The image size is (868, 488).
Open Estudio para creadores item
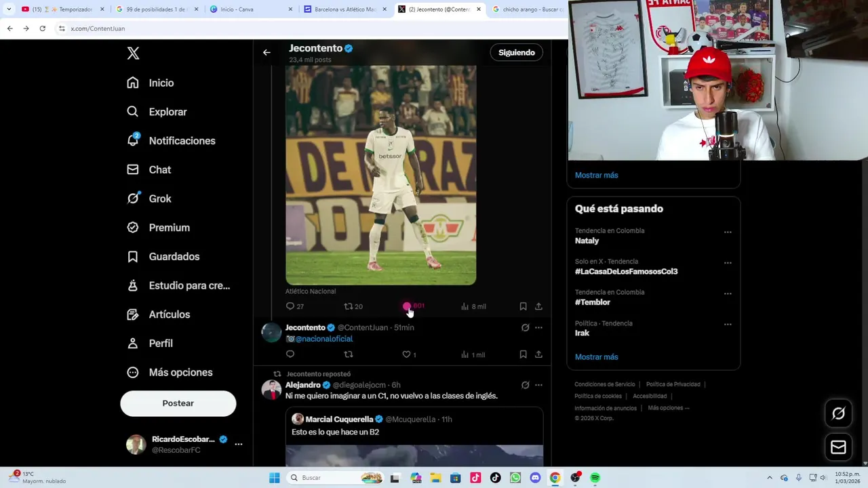[178, 285]
